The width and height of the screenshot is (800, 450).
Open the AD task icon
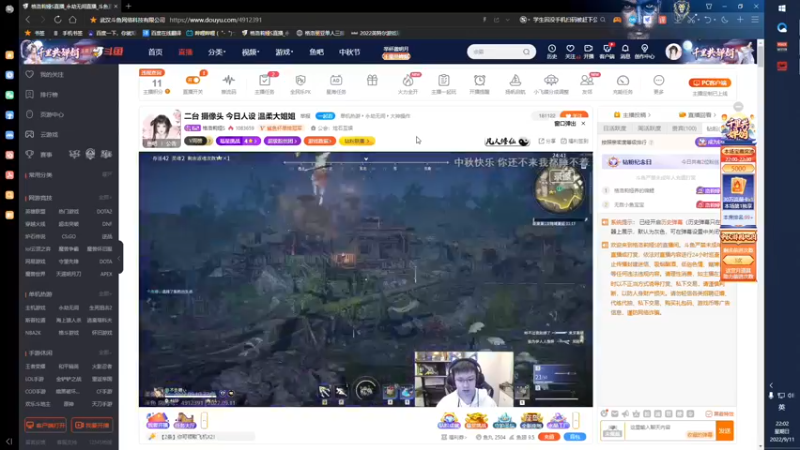click(x=336, y=80)
